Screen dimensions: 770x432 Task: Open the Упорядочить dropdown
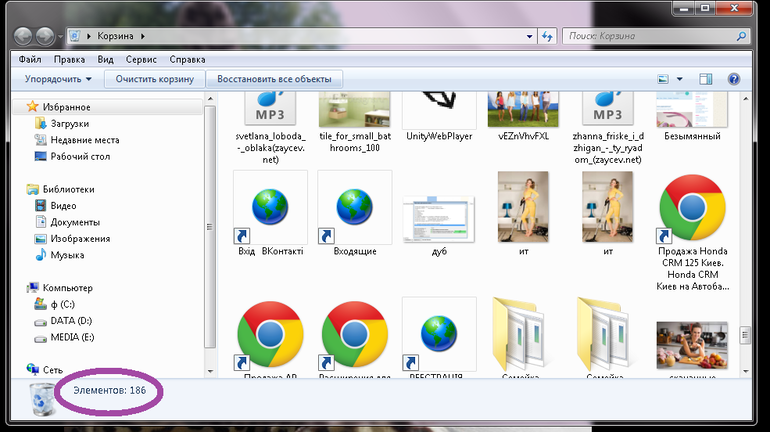coord(58,79)
